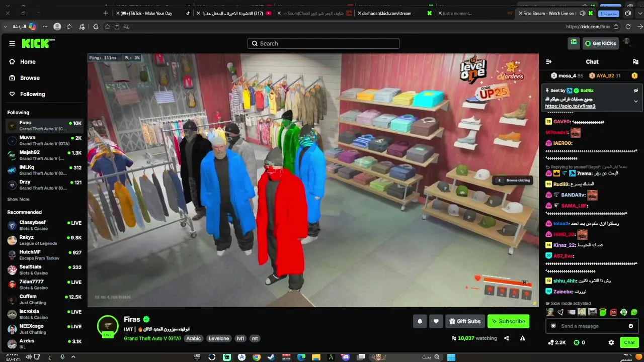Select the Arabic tag
Image resolution: width=644 pixels, height=362 pixels.
194,338
